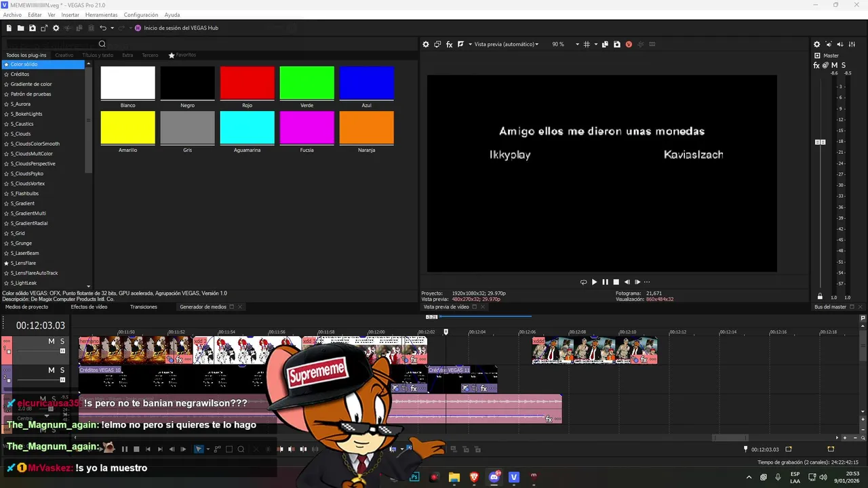Stop playback in the preview controls

[616, 282]
